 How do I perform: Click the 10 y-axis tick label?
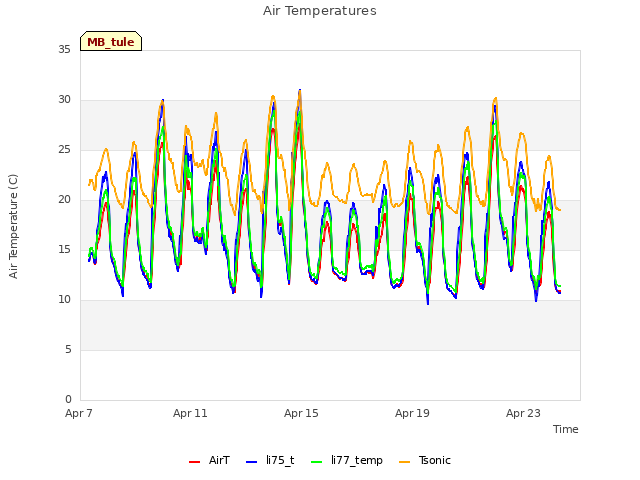[x=64, y=300]
